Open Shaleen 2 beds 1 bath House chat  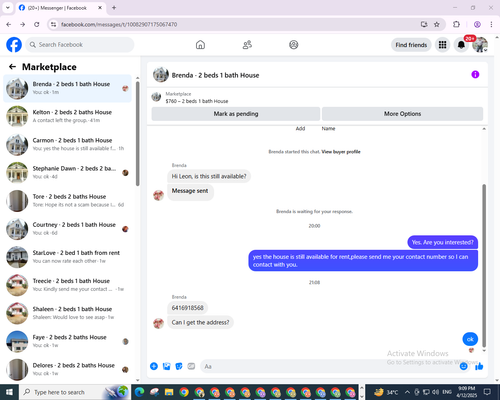pyautogui.click(x=68, y=313)
